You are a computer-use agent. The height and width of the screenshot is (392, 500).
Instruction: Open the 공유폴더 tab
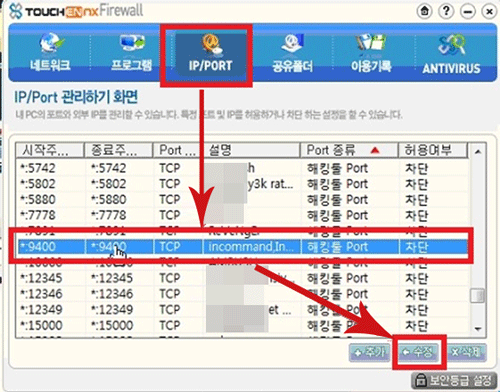tap(292, 53)
